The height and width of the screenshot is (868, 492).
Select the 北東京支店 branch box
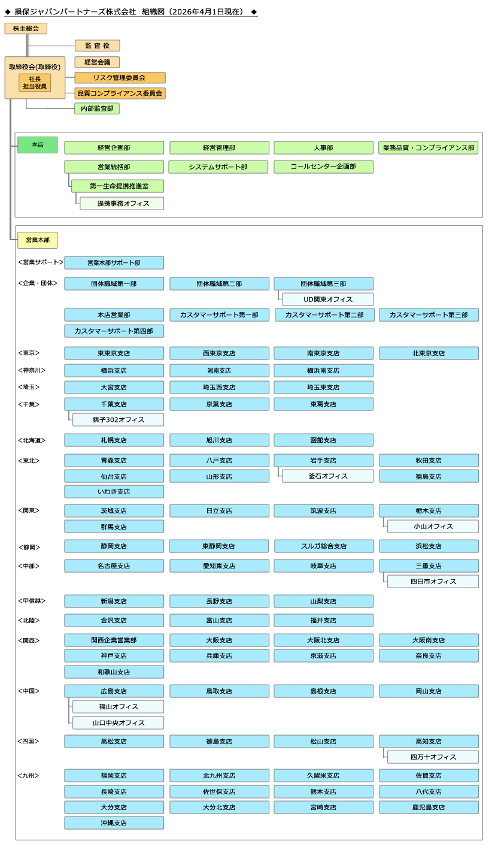[429, 353]
